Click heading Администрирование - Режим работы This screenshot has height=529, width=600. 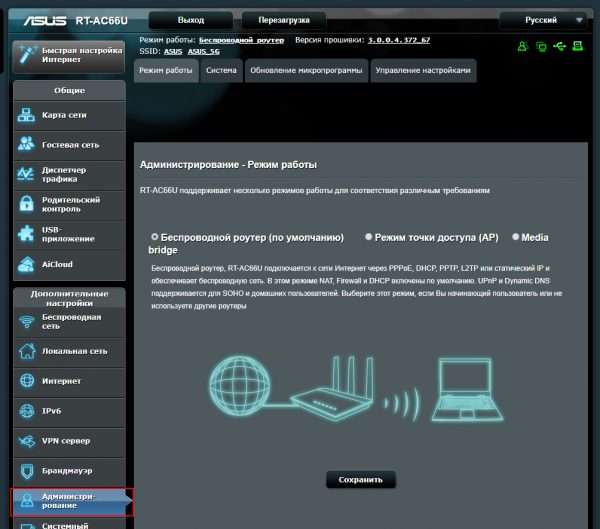228,165
